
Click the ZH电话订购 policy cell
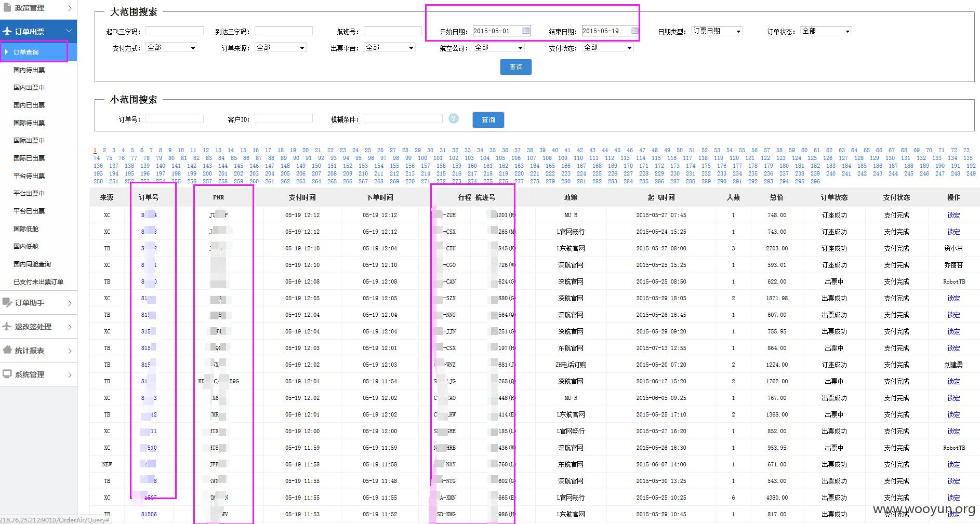point(571,365)
